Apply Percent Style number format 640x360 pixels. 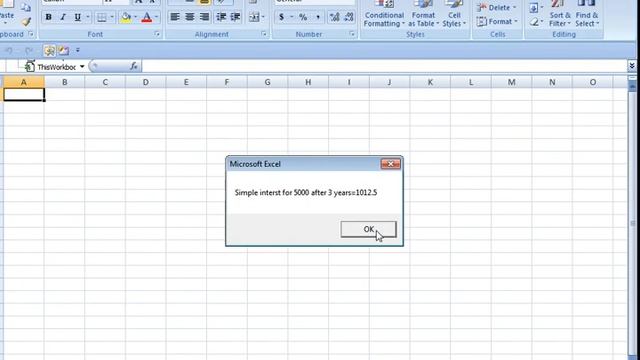[x=303, y=17]
